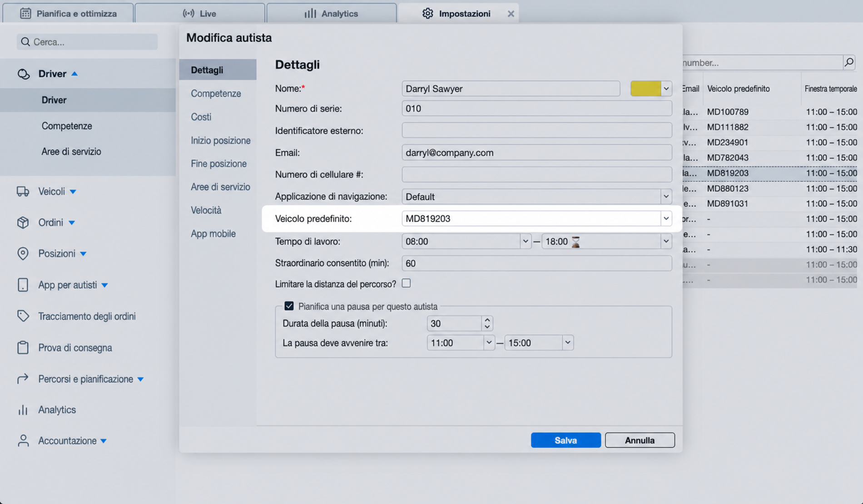This screenshot has height=504, width=863.
Task: Click the yellow driver color swatch
Action: click(x=645, y=89)
